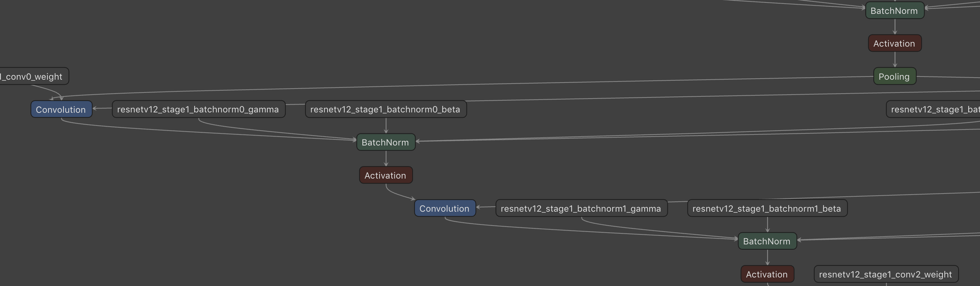Select the Pooling node
The image size is (980, 286).
click(894, 76)
